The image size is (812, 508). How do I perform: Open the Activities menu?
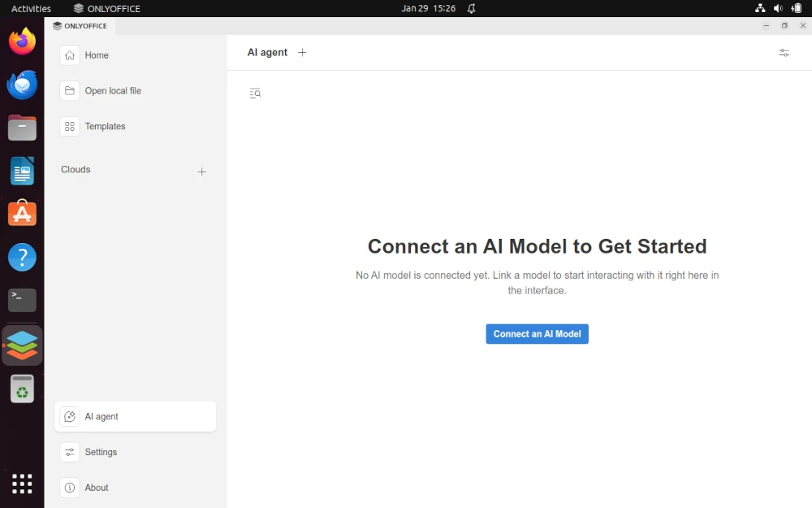pos(31,8)
